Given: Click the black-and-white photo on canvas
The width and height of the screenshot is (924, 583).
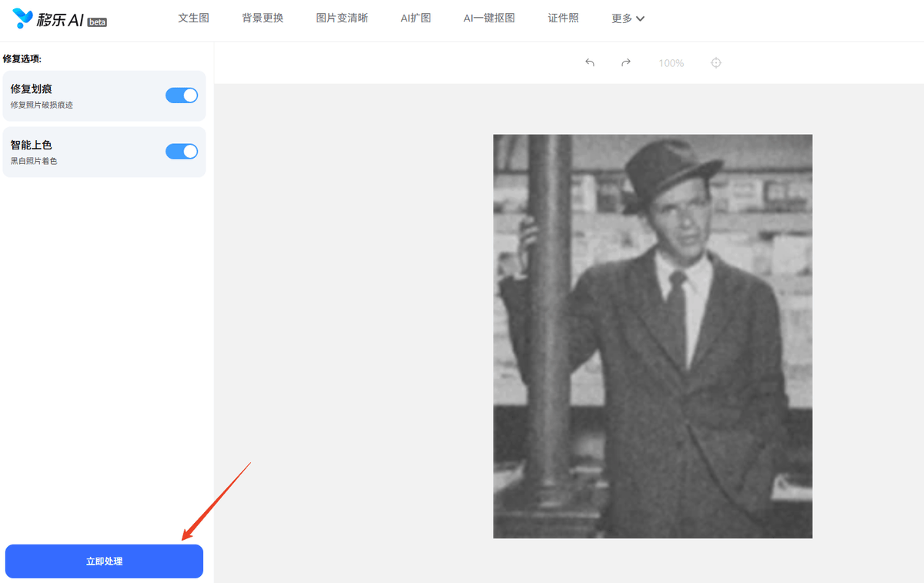Looking at the screenshot, I should click(x=652, y=336).
